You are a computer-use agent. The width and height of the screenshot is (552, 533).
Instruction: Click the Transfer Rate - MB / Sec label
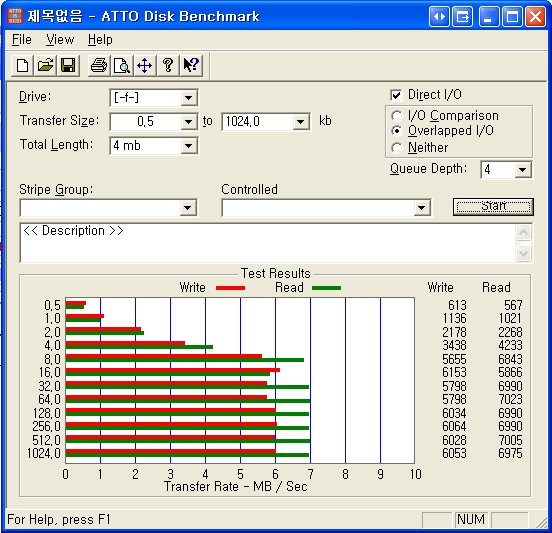[x=236, y=487]
